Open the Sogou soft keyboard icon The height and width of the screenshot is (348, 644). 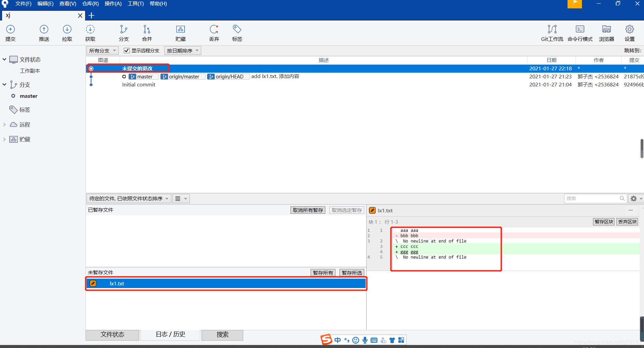coord(374,340)
